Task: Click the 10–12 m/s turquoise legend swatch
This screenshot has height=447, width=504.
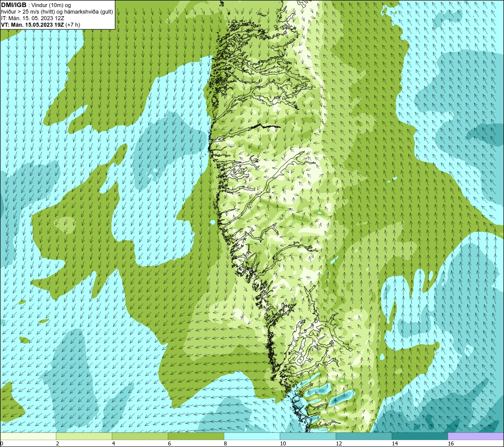Action: [x=308, y=436]
